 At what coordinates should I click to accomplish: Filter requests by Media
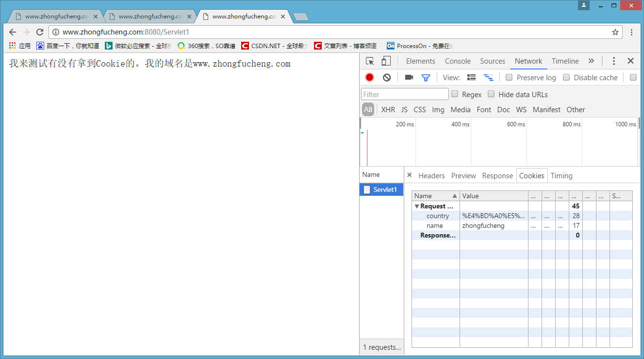pyautogui.click(x=461, y=110)
